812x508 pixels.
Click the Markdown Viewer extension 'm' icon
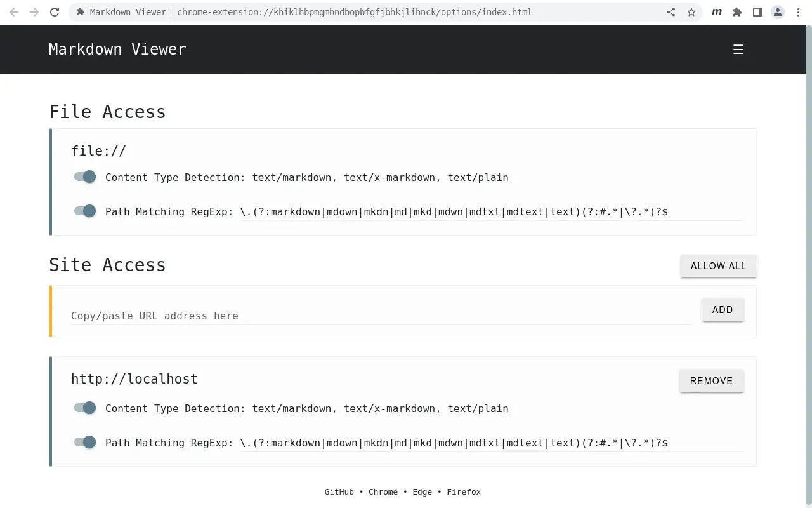[717, 12]
